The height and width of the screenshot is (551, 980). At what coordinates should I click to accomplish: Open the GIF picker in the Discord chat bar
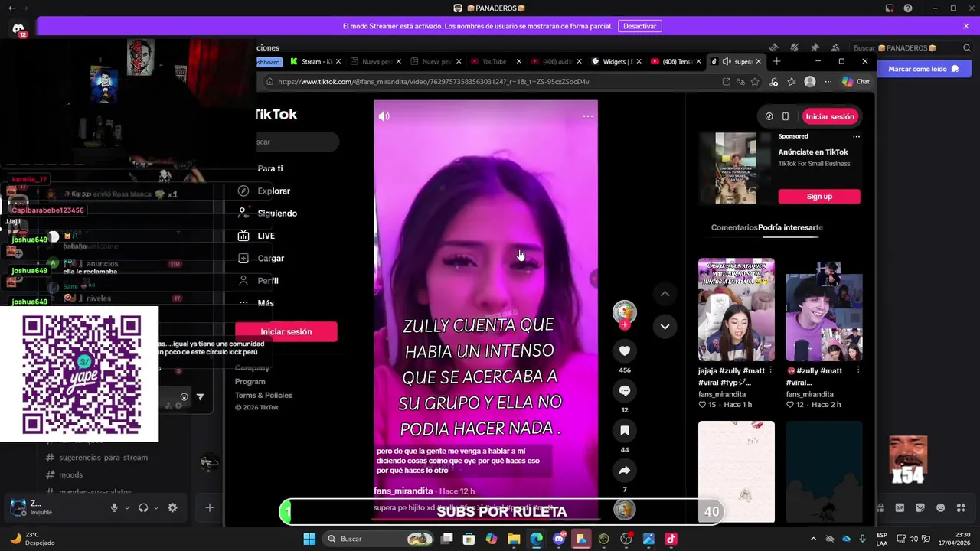(x=900, y=507)
